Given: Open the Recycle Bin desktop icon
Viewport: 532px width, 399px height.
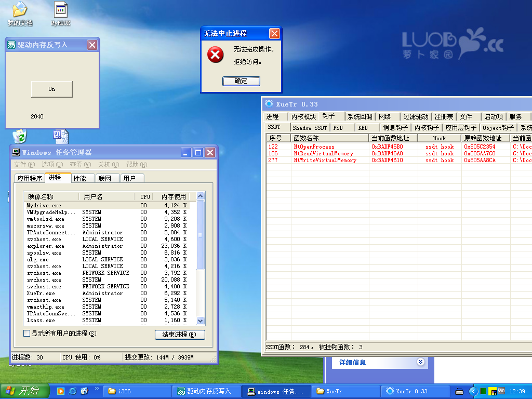Looking at the screenshot, I should [20, 137].
